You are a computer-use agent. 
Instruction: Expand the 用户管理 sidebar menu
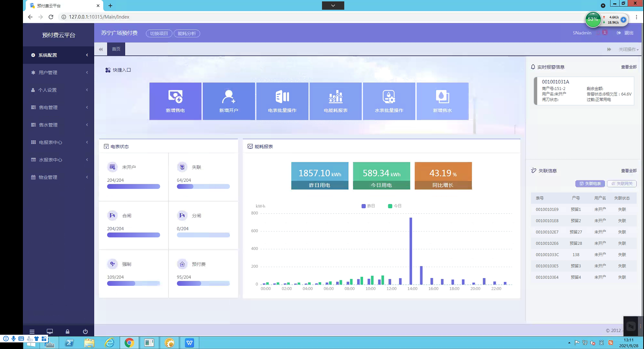[x=58, y=72]
